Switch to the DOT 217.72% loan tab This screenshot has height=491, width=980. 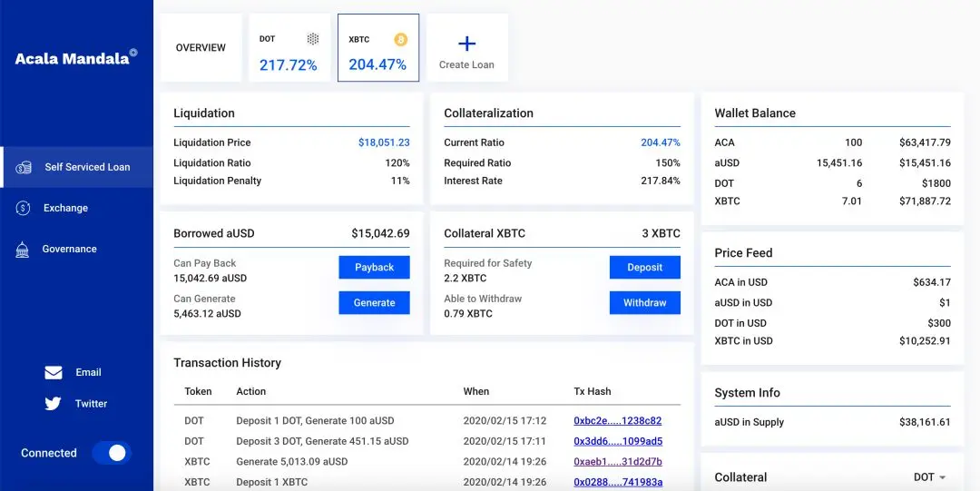[289, 47]
